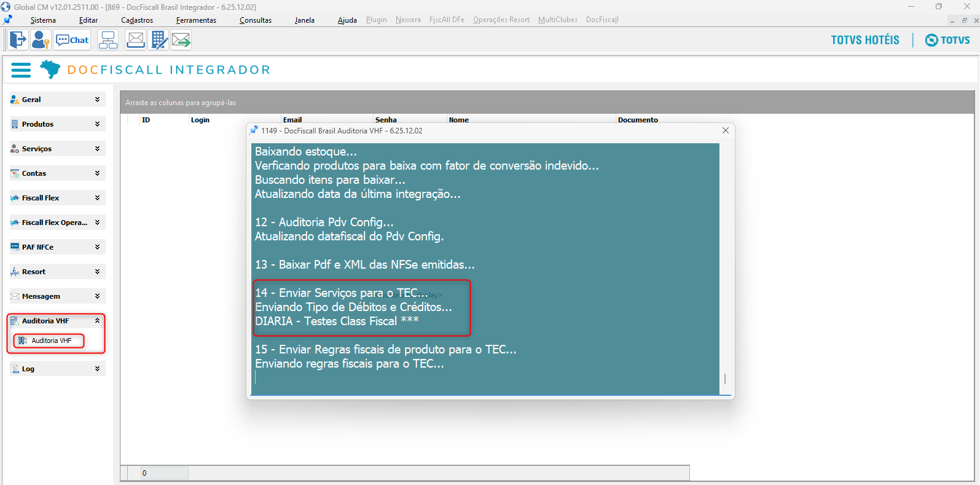Open the Chat toolbar button

[x=72, y=40]
